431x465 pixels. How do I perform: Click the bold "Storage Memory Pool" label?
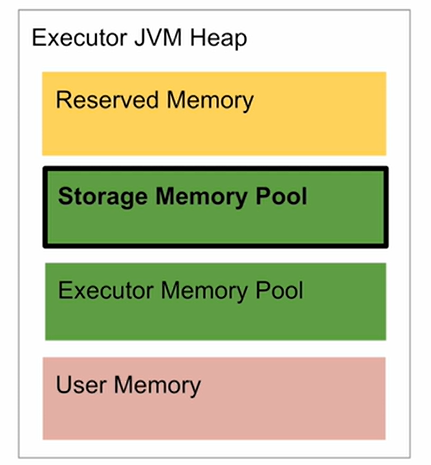182,197
